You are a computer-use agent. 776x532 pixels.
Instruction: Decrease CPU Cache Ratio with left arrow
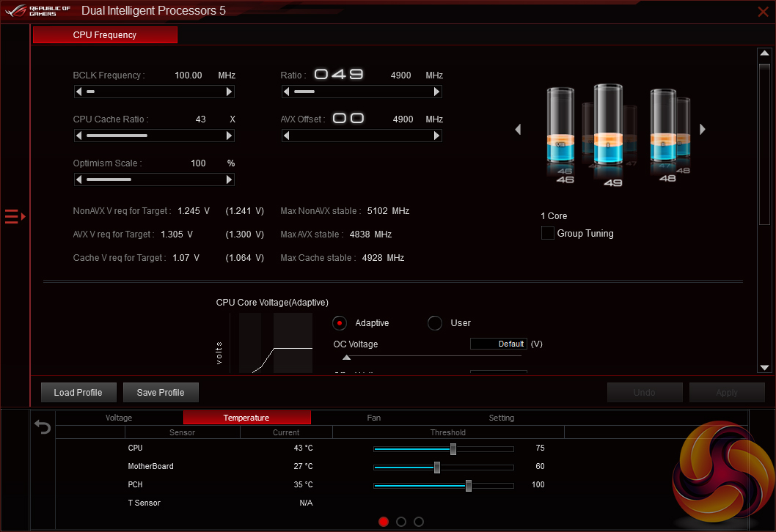click(78, 136)
